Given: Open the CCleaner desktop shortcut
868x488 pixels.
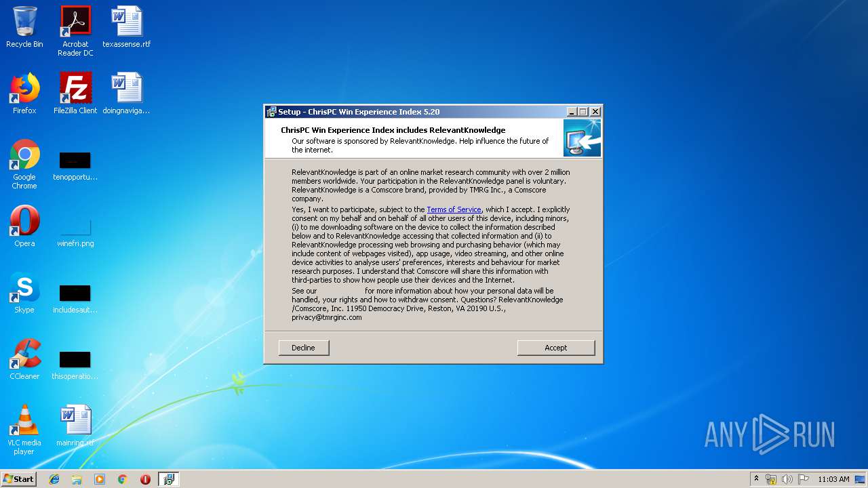Looking at the screenshot, I should [x=24, y=359].
